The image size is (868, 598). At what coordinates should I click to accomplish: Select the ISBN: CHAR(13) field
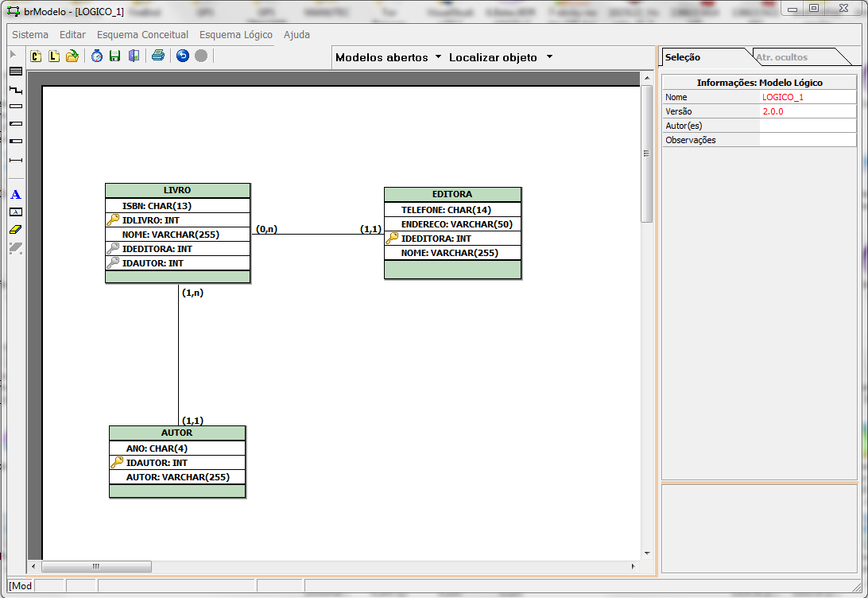178,205
